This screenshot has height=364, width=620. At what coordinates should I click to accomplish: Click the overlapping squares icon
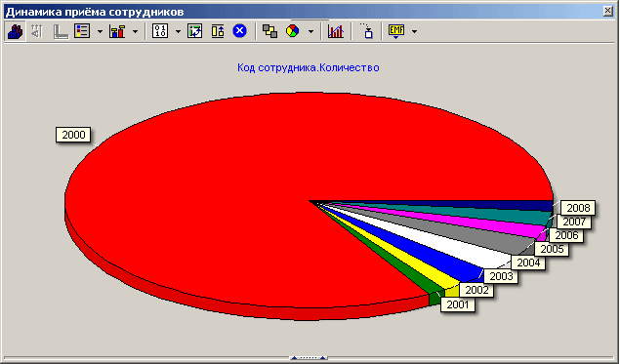pos(270,31)
